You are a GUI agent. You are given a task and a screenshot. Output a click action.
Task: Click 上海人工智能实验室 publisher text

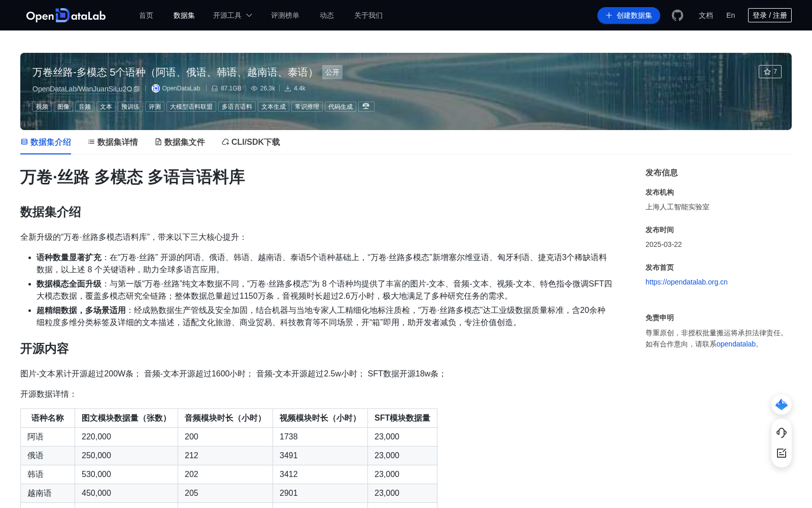pos(678,207)
